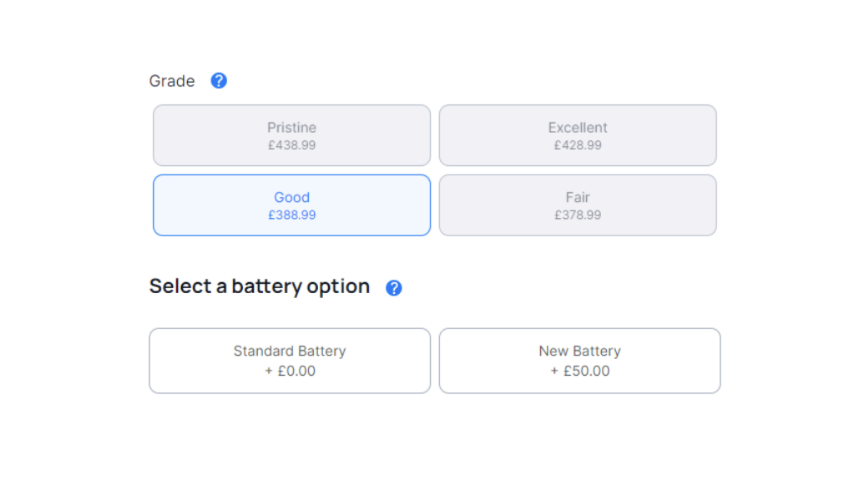This screenshot has height=488, width=868.
Task: Click the Grade section label
Action: click(x=172, y=81)
